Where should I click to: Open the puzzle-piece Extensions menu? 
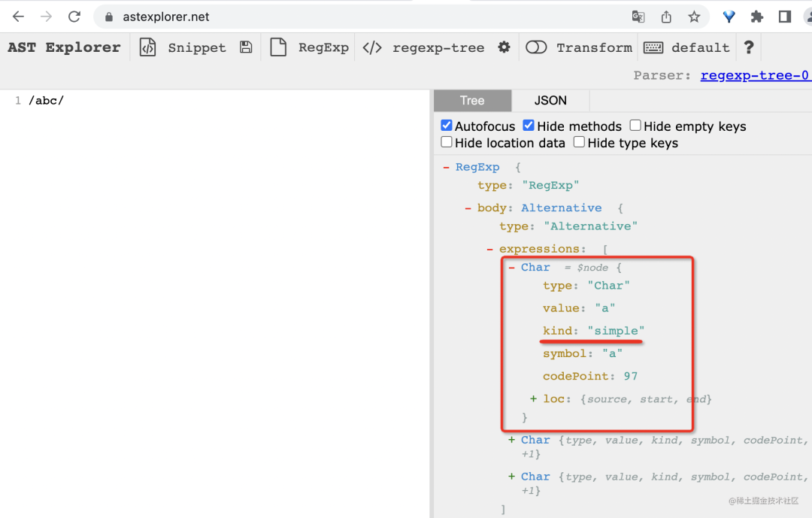[x=756, y=17]
